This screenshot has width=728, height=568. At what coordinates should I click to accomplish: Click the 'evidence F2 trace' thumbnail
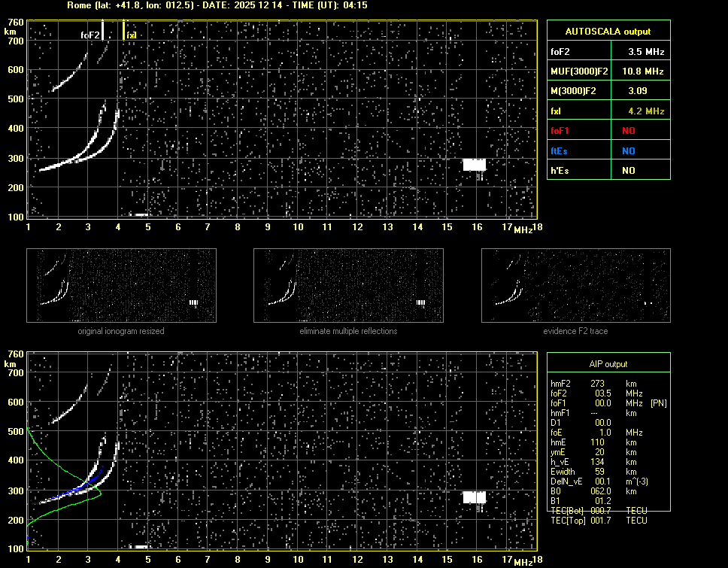[575, 285]
